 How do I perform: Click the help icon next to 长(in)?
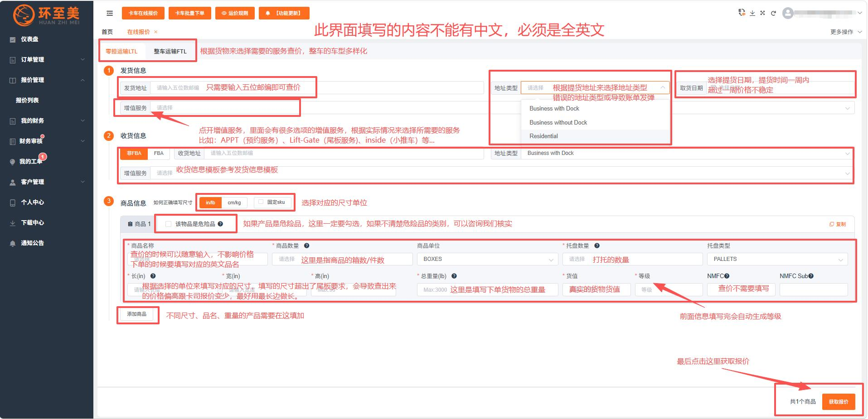pos(153,276)
